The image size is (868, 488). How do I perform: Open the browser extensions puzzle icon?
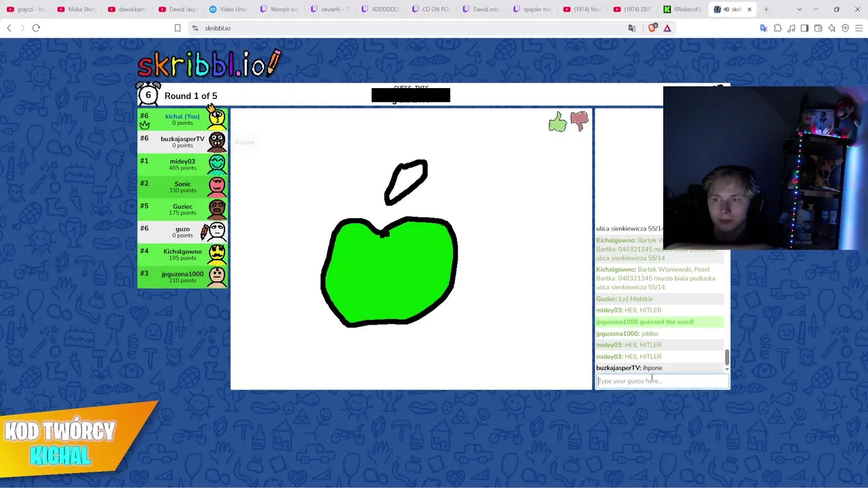click(x=778, y=28)
